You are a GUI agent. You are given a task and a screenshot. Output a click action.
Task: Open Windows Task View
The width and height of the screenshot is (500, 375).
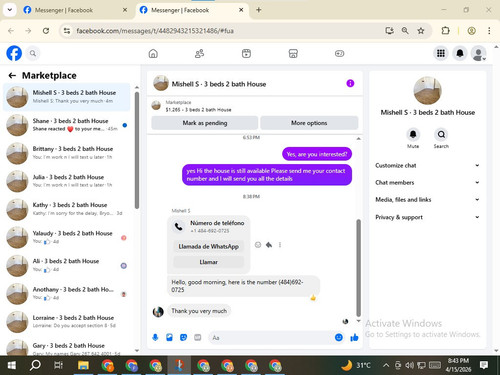pyautogui.click(x=58, y=365)
